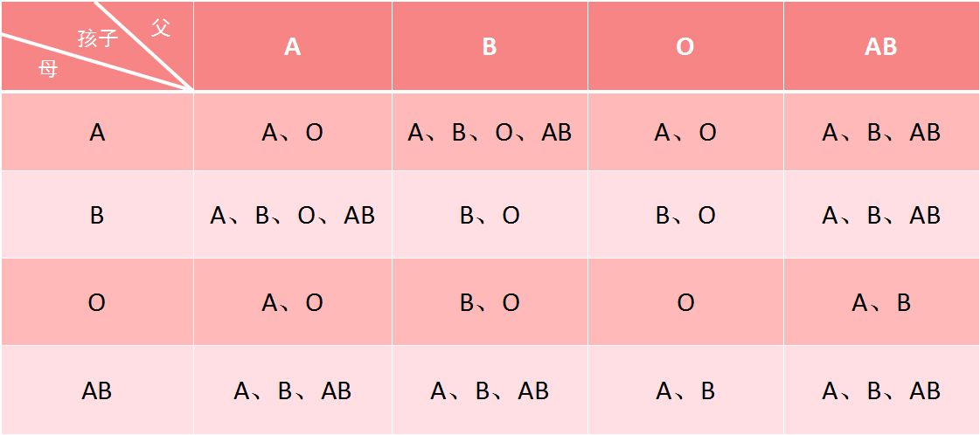Click the father column header O

(x=685, y=46)
